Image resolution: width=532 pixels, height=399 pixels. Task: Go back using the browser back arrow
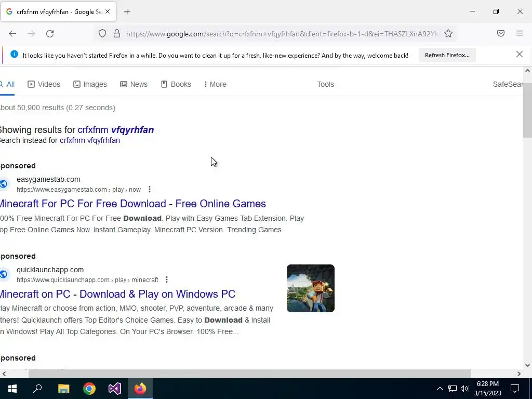12,34
